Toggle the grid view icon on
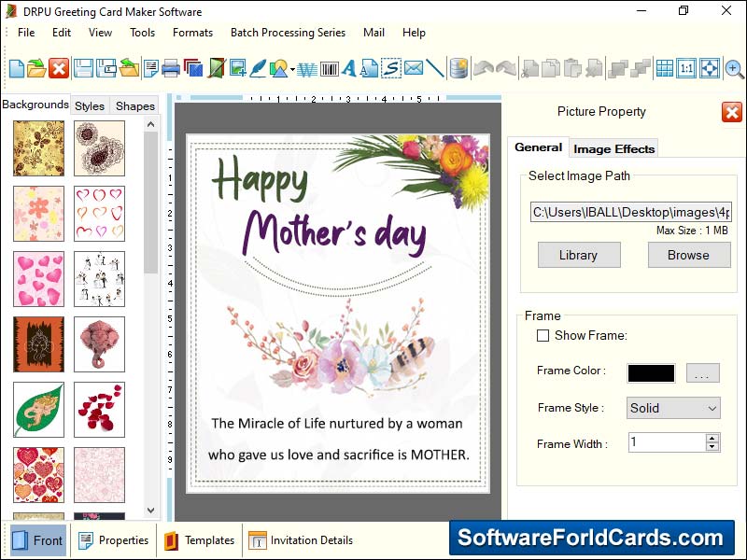Screen dimensions: 747x560 pyautogui.click(x=665, y=67)
